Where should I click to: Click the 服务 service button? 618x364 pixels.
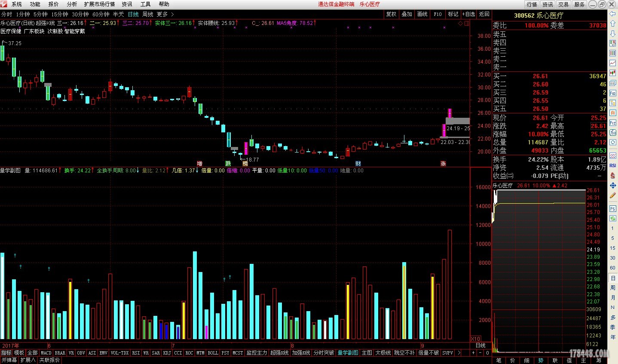click(579, 4)
